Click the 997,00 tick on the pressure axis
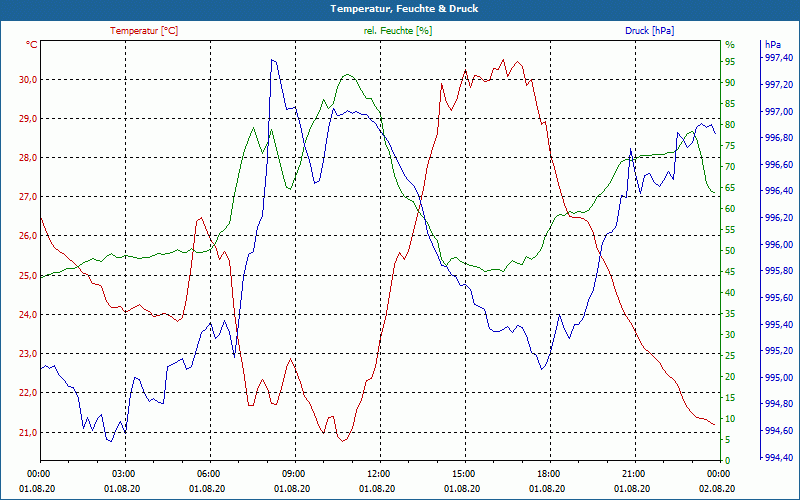 [779, 111]
